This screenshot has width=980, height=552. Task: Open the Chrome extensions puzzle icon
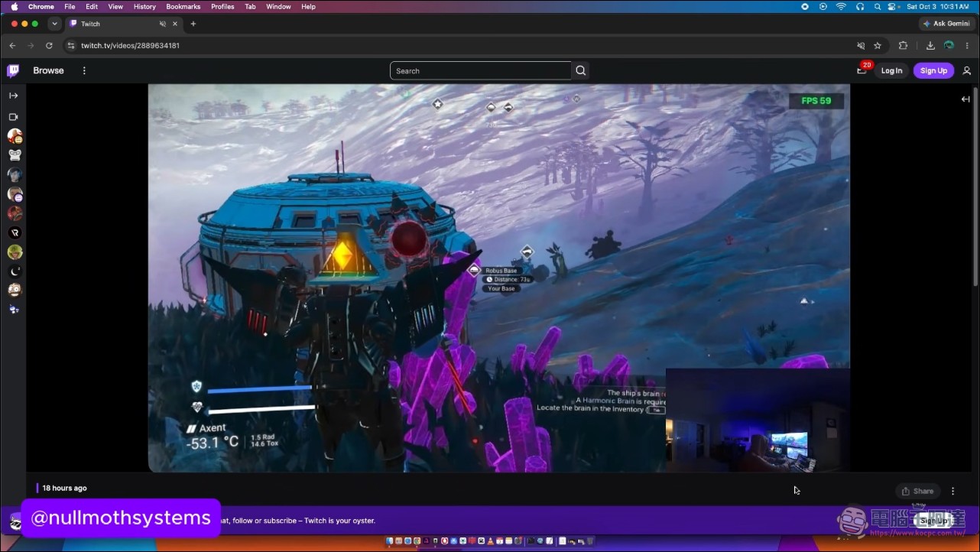[903, 46]
